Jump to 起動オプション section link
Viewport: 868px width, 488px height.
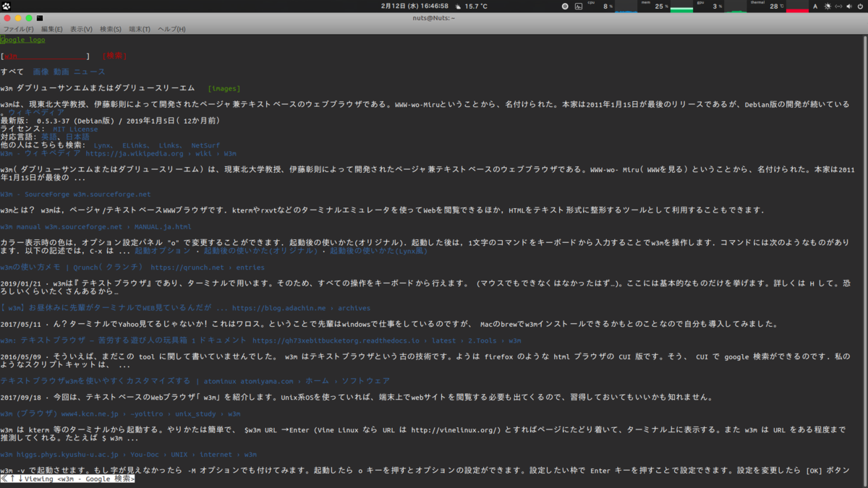click(x=163, y=251)
